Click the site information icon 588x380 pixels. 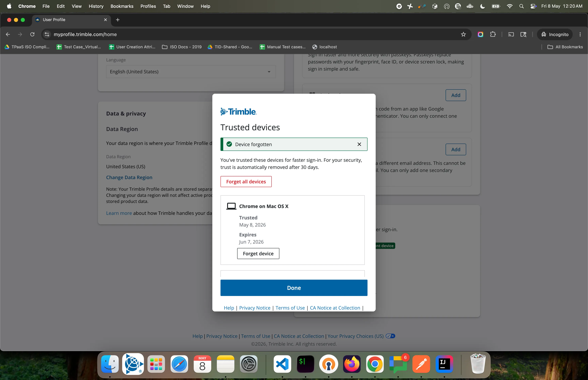point(47,34)
